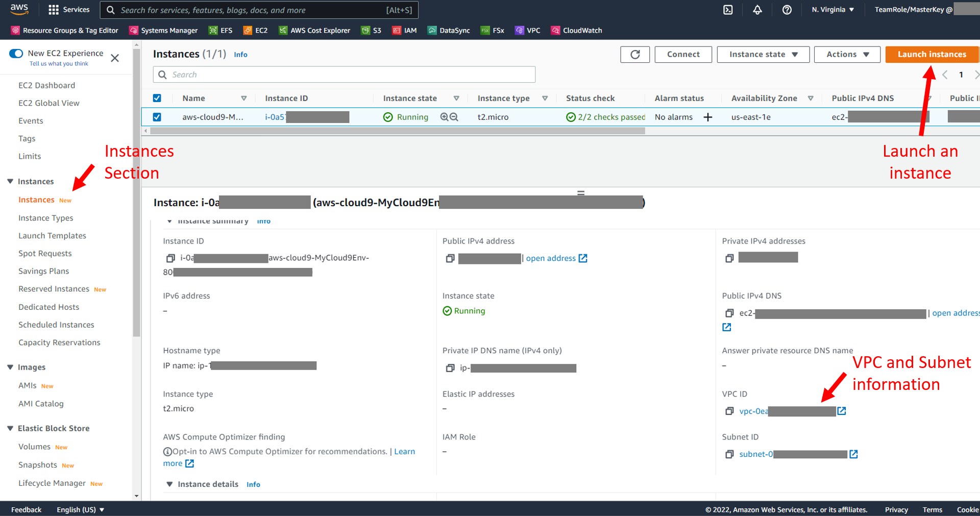
Task: Launch the CloudShell terminal icon
Action: click(x=728, y=10)
